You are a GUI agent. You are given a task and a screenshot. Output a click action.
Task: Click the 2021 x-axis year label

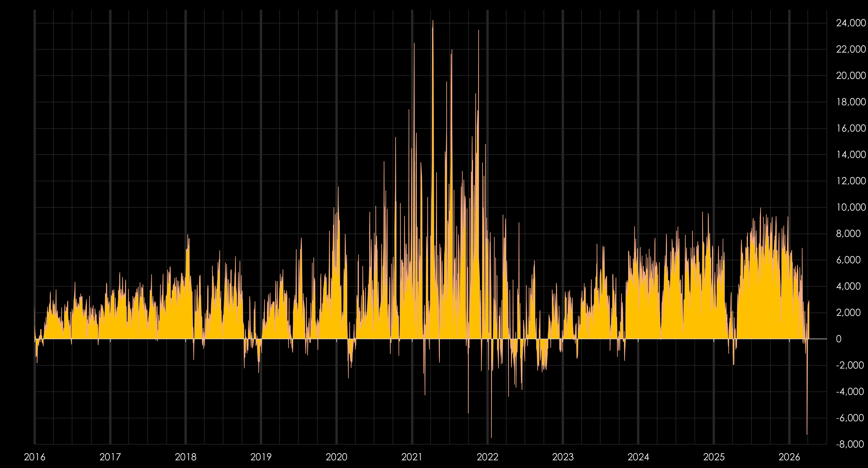412,457
